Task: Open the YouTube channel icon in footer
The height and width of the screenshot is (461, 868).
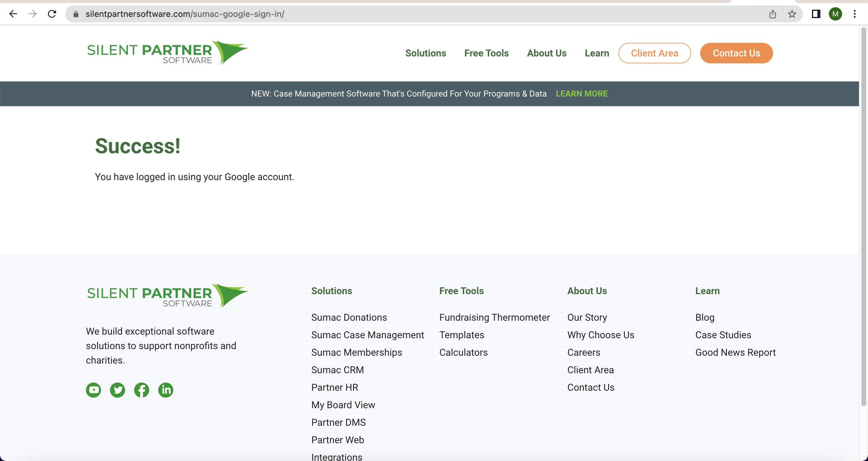Action: 93,390
